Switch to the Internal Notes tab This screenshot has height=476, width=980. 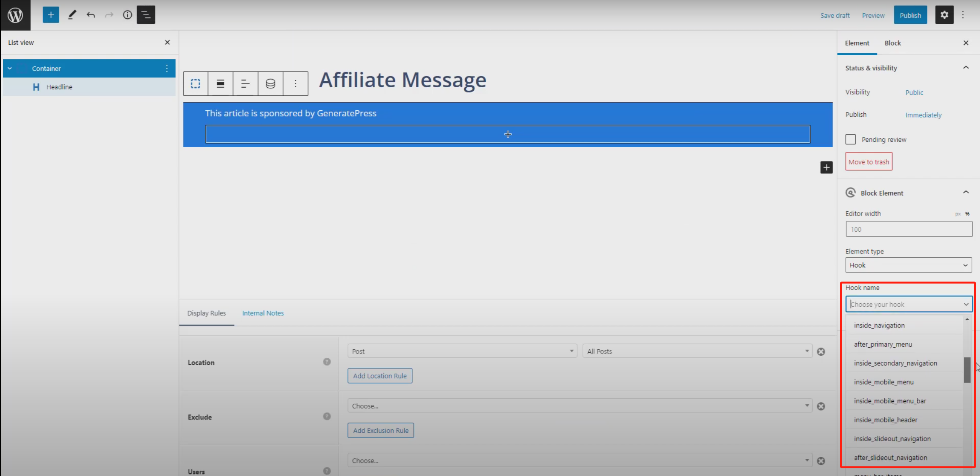pyautogui.click(x=263, y=313)
